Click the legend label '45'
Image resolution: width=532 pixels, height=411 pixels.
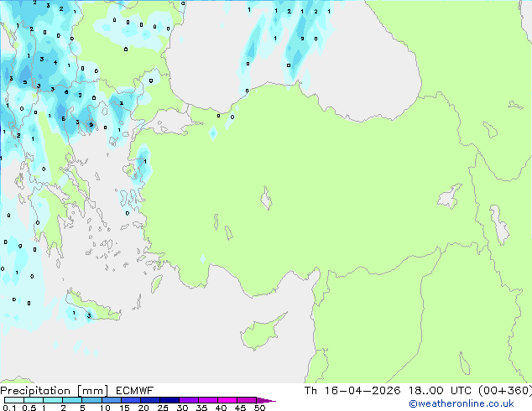[240, 408]
